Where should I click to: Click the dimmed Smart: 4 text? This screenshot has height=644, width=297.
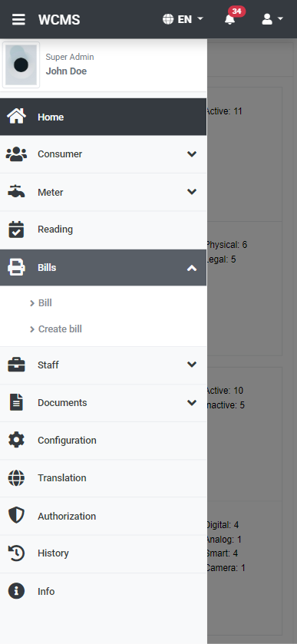223,553
